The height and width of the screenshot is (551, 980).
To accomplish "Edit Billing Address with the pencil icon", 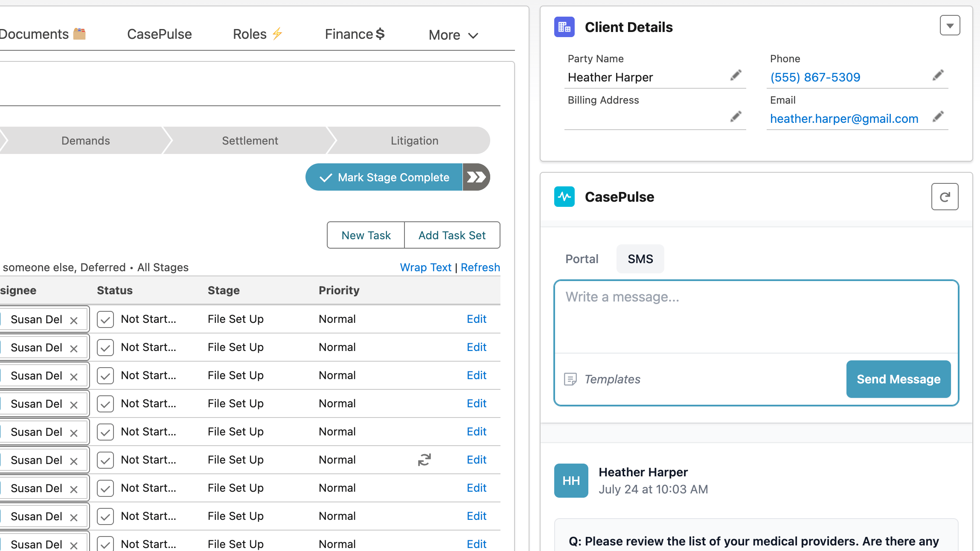I will point(736,116).
